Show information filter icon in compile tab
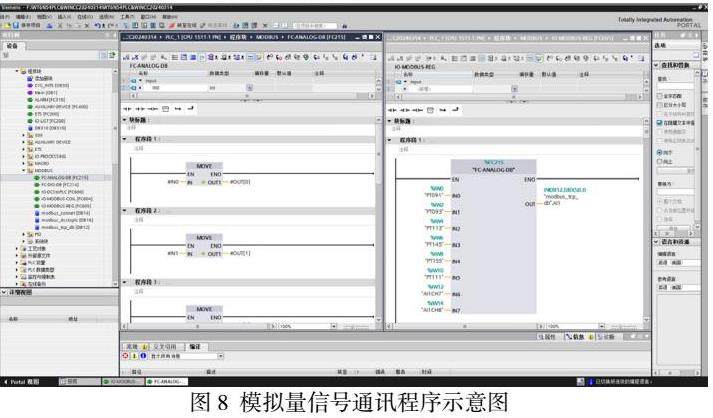Viewport: 713px width, 418px height. [x=143, y=356]
